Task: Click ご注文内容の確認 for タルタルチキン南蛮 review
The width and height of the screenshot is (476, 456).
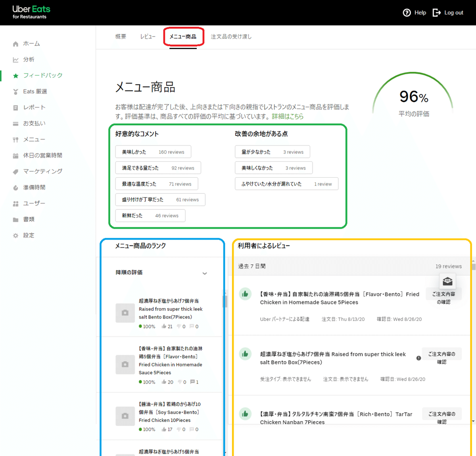Action: 442,418
